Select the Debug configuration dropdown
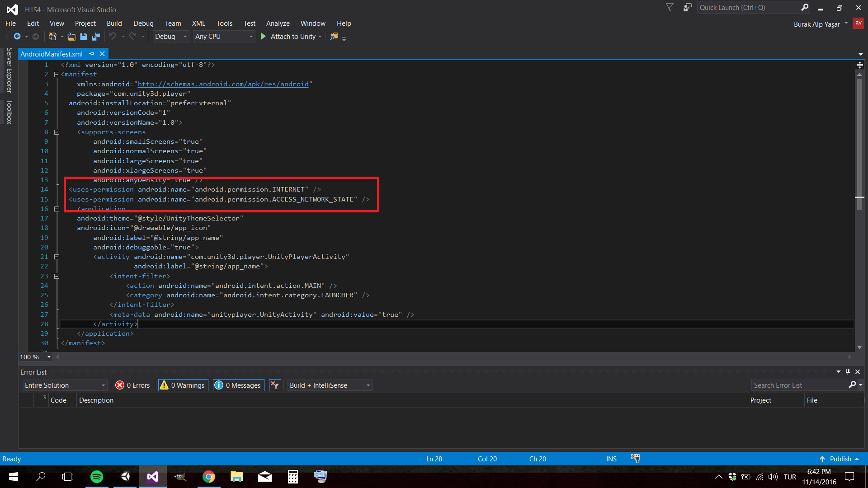The width and height of the screenshot is (868, 488). (170, 36)
